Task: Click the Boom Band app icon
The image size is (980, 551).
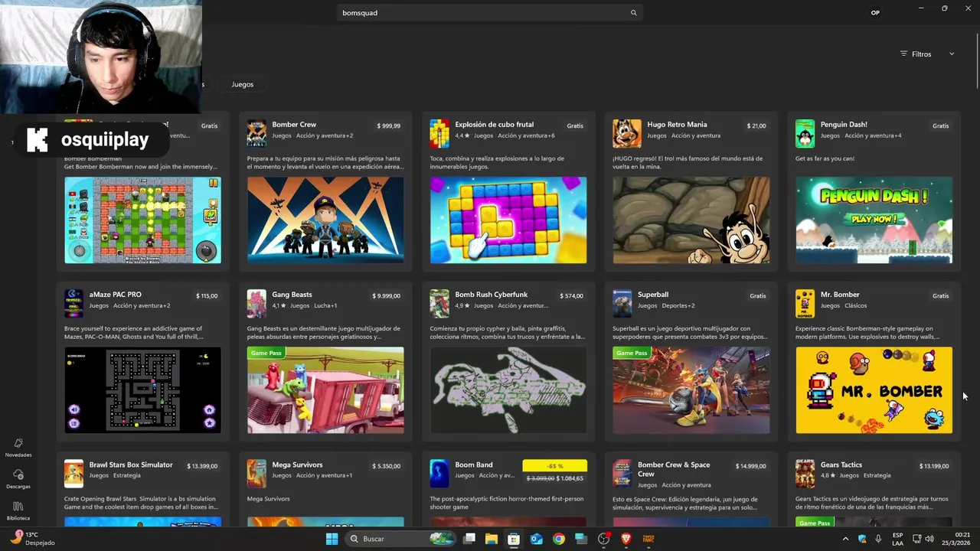Action: point(439,474)
